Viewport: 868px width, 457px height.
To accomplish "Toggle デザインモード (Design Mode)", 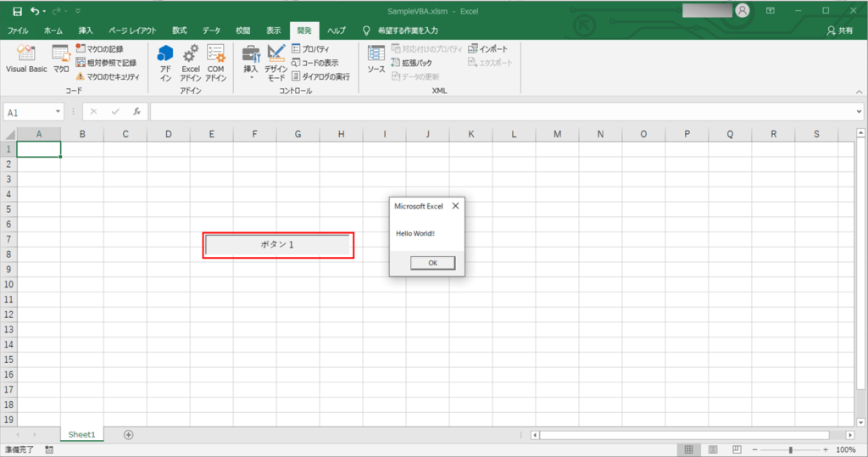I will click(275, 63).
